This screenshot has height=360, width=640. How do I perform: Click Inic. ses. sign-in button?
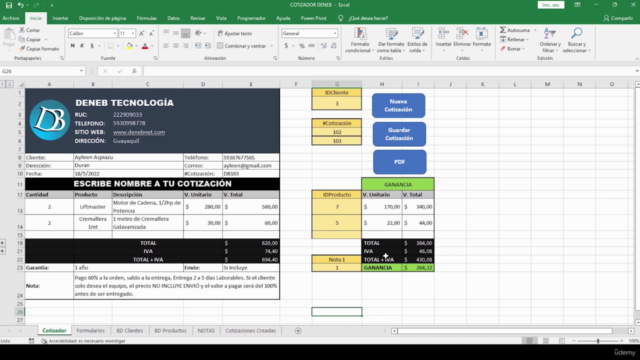pos(551,5)
